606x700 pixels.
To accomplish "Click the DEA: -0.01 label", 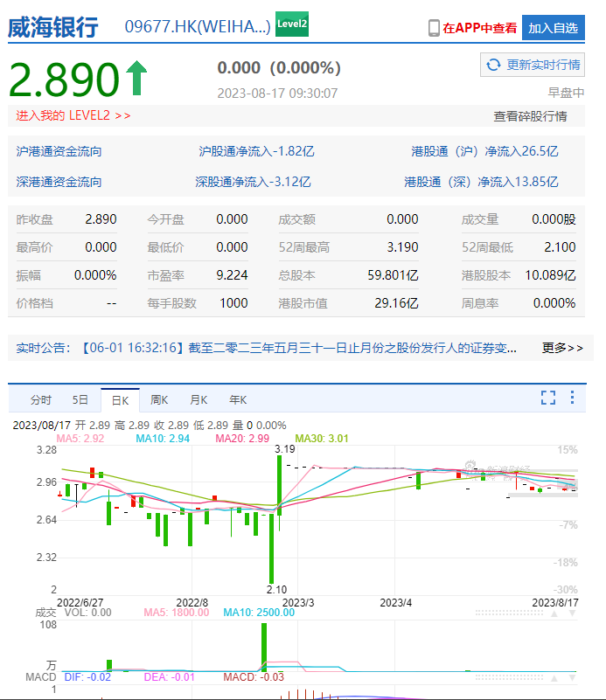I will tap(170, 677).
